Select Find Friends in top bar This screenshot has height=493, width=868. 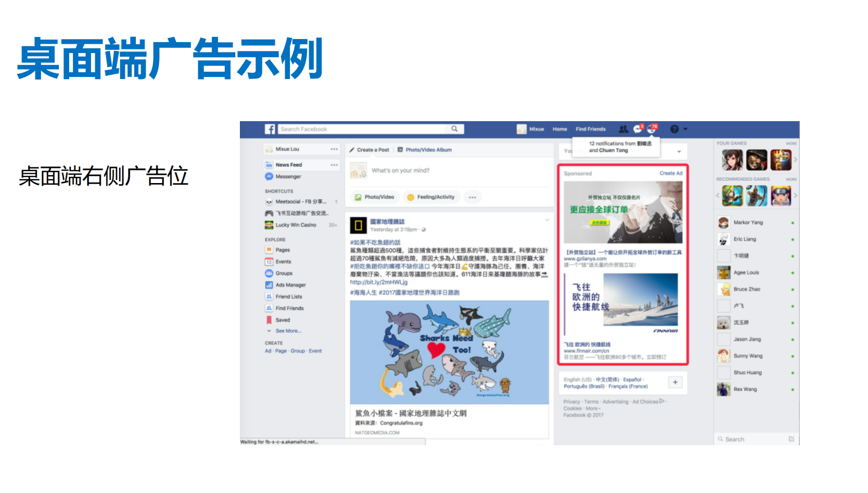coord(591,129)
